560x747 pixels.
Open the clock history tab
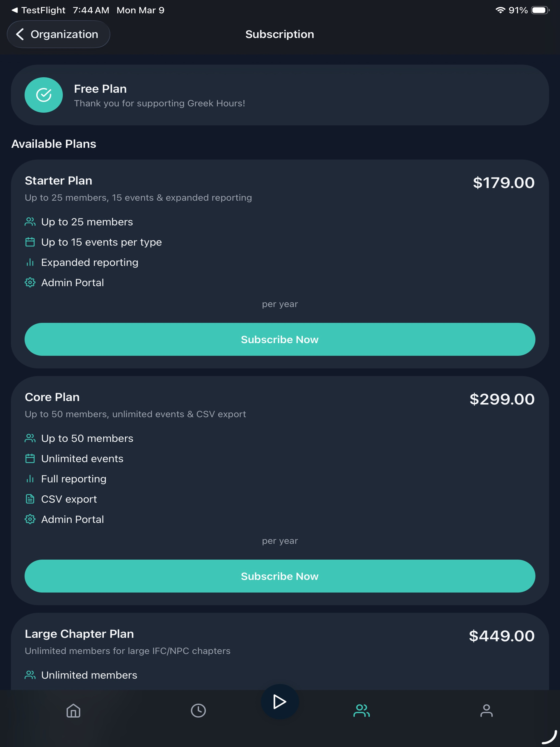pyautogui.click(x=198, y=711)
